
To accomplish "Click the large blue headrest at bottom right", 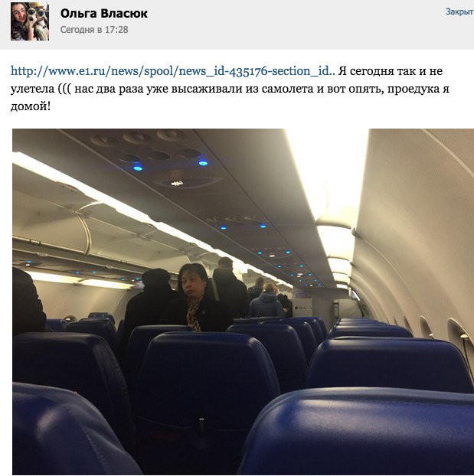I will (x=357, y=432).
